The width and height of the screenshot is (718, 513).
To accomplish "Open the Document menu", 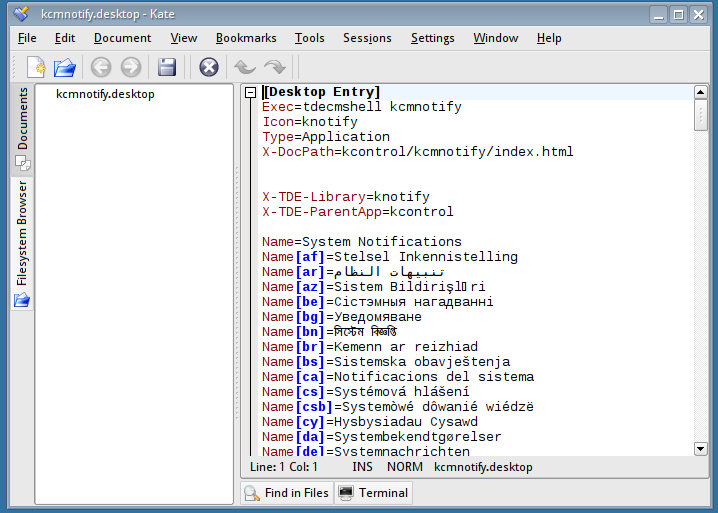I will pyautogui.click(x=122, y=38).
